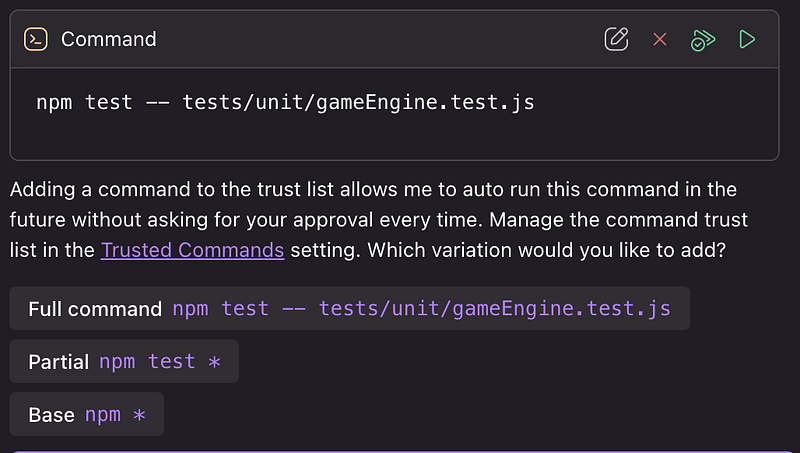Click the npm test command text field
800x453 pixels.
coord(285,102)
